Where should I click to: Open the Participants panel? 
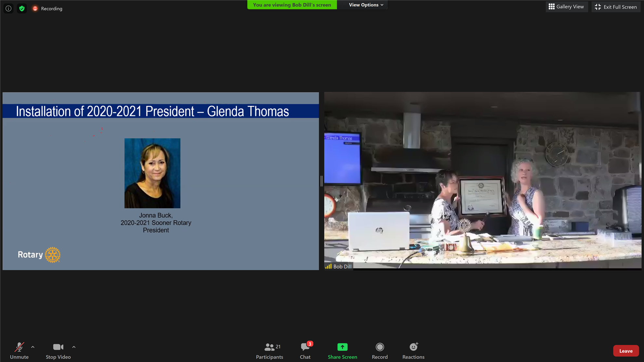click(269, 351)
